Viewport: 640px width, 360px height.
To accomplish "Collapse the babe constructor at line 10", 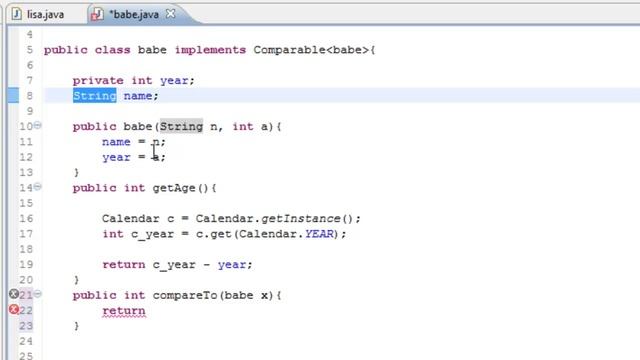I will 38,125.
